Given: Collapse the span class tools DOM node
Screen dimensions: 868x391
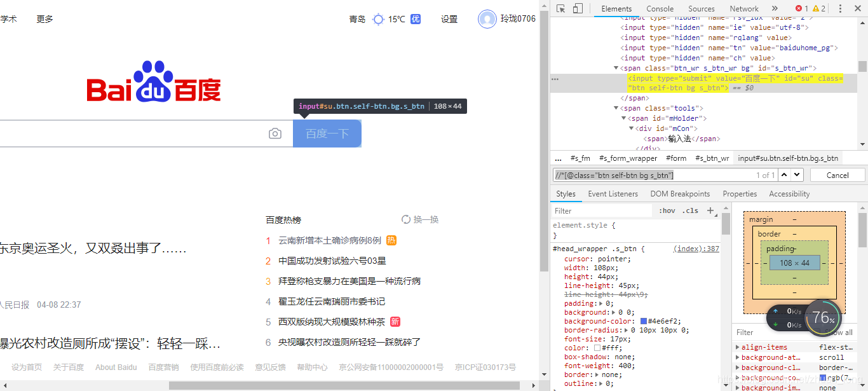Looking at the screenshot, I should coord(616,107).
